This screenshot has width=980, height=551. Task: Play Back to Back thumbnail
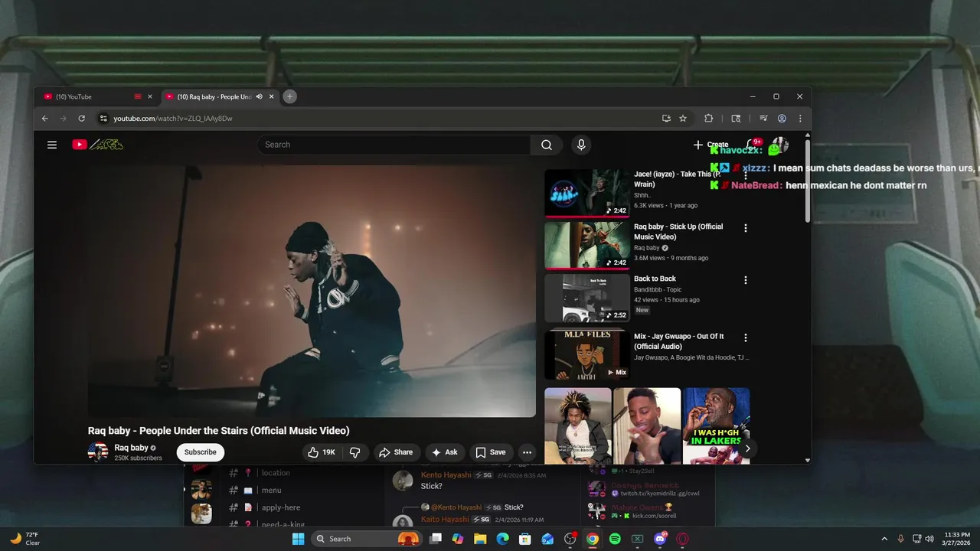point(587,298)
